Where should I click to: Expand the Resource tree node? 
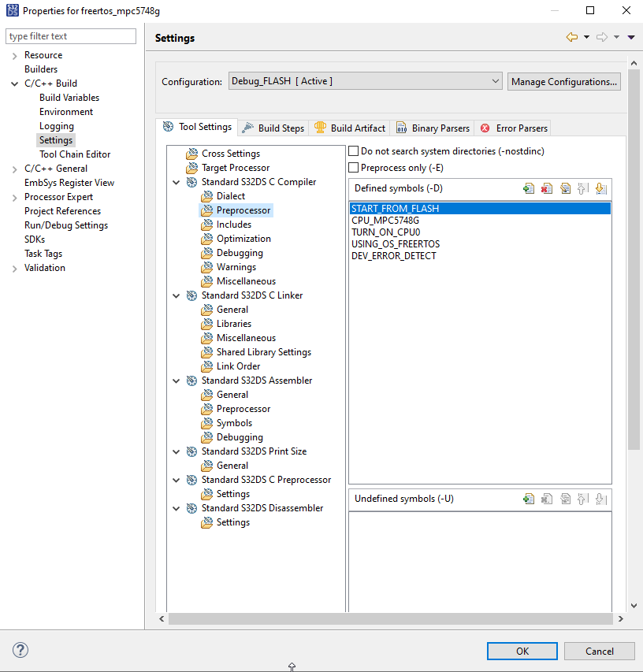14,56
